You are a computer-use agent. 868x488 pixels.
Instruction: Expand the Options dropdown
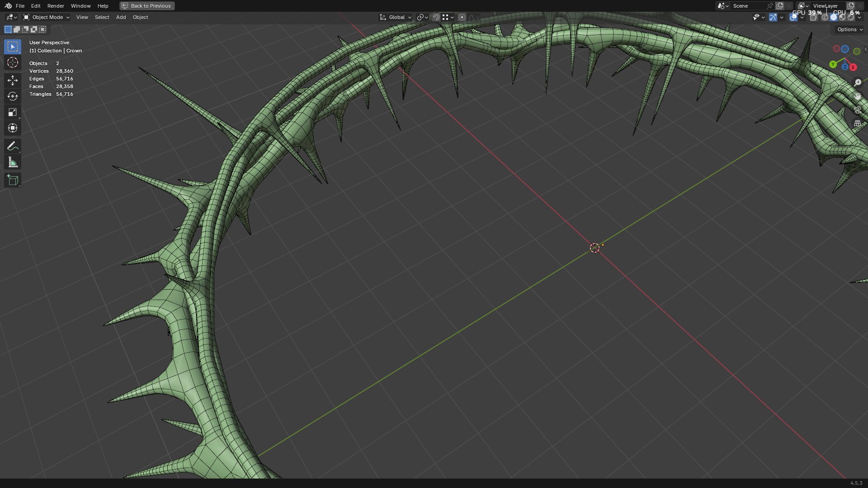click(849, 29)
